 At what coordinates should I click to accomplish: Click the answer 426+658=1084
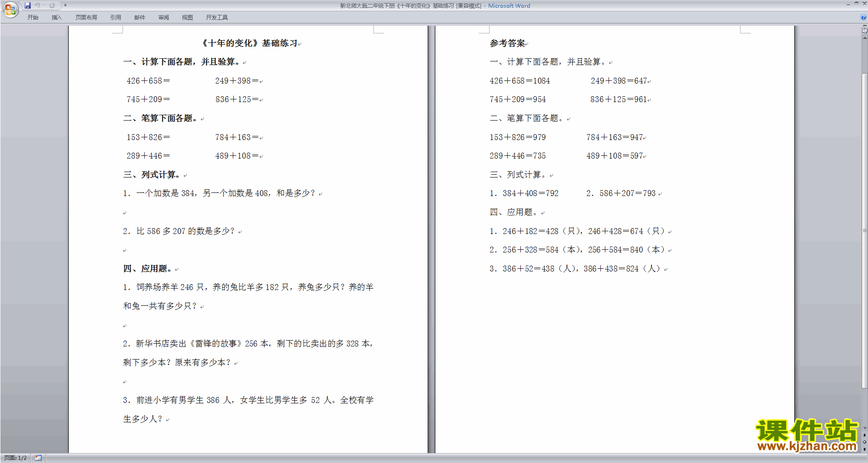coord(519,81)
